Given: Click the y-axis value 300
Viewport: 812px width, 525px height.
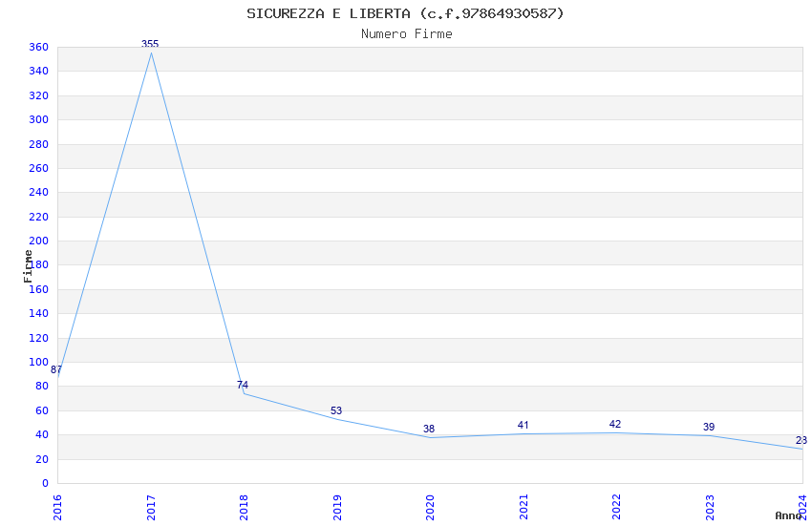Looking at the screenshot, I should [x=39, y=119].
